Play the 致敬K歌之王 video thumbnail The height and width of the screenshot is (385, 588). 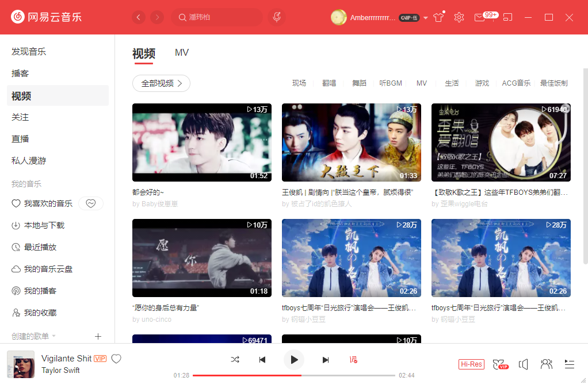(501, 143)
